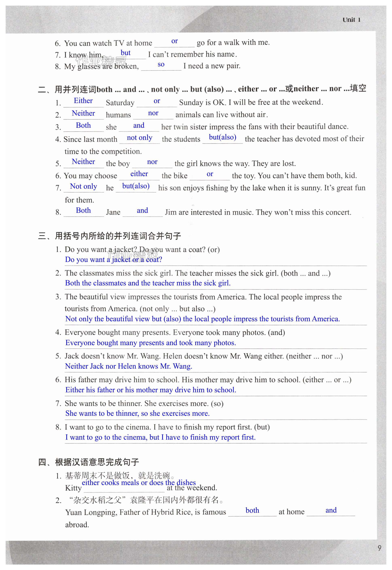Click the answer 'or' before 'Sunday is OK'

pos(157,101)
